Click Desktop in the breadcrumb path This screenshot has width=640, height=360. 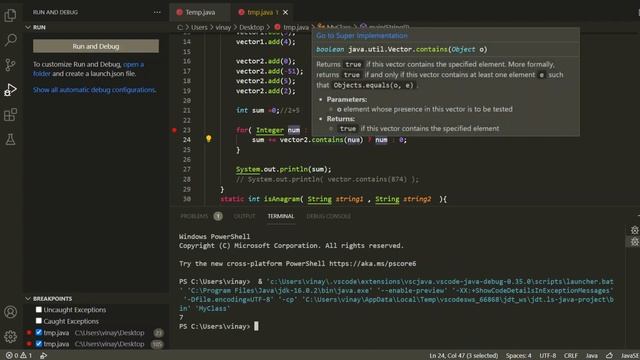(x=251, y=27)
